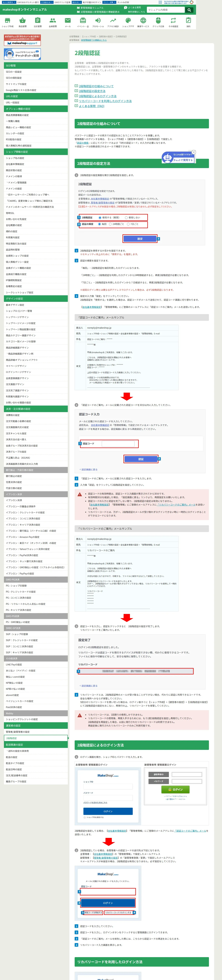Viewport: 222px width, 980px height.
Task: Open トップページデザイン sidebar item
Action: (x=36, y=317)
